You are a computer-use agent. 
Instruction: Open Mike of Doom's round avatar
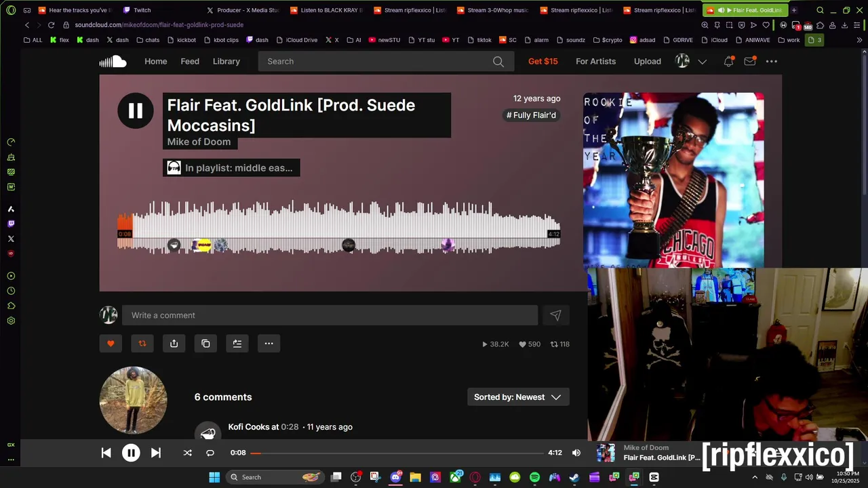[x=133, y=400]
